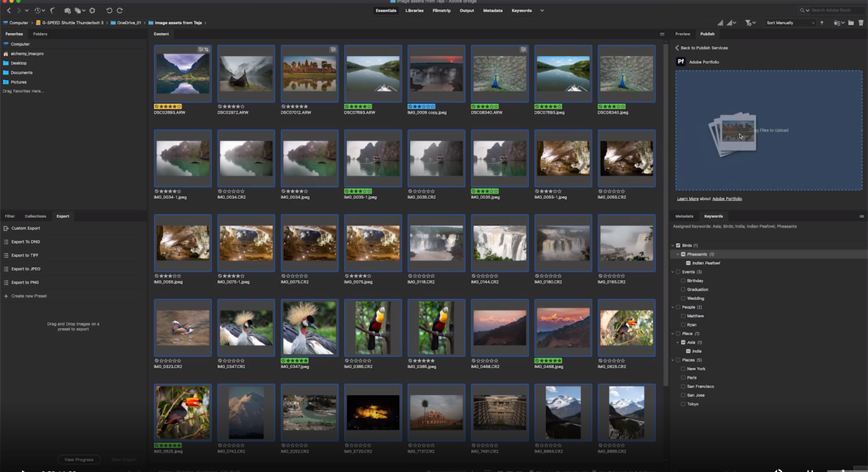868x472 pixels.
Task: Open the Folders tab
Action: point(40,34)
